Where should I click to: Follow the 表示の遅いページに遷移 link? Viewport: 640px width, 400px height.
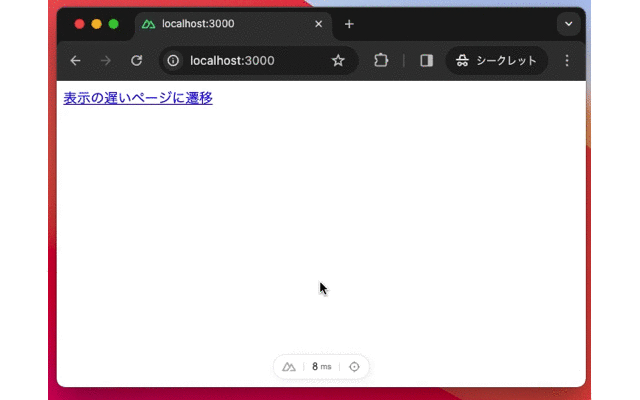[x=138, y=98]
